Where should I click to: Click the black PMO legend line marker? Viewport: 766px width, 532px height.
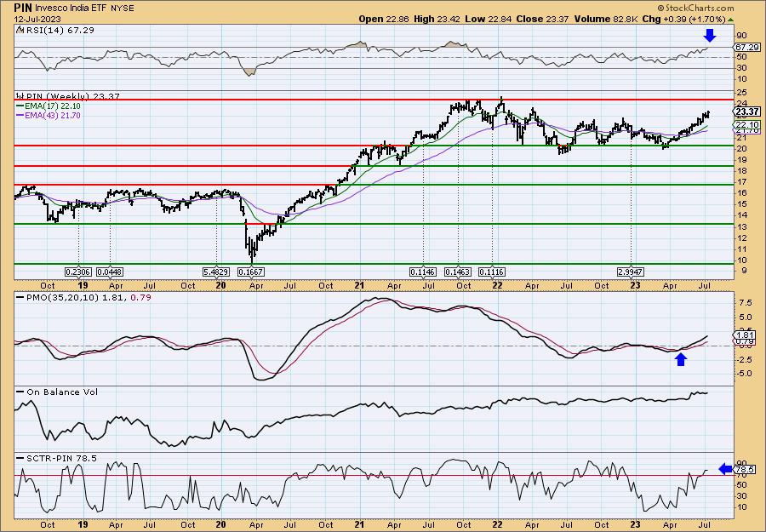coord(20,297)
